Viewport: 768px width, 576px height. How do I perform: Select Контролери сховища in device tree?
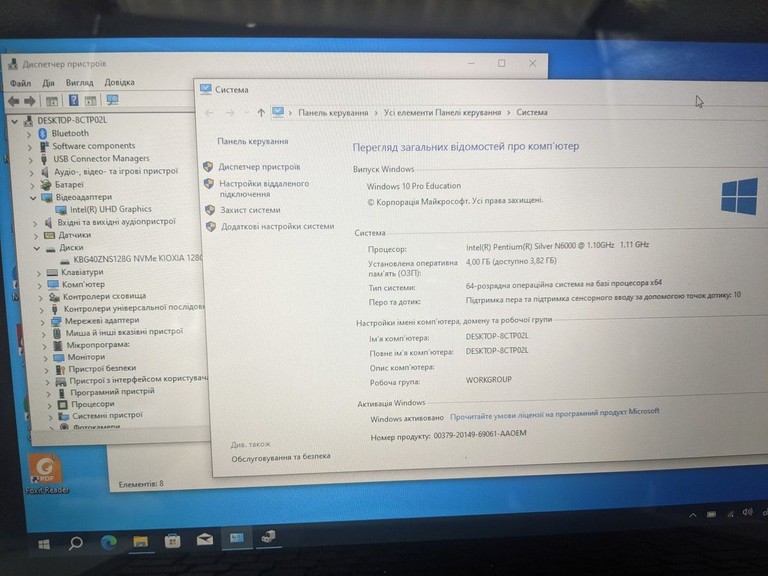pyautogui.click(x=104, y=296)
